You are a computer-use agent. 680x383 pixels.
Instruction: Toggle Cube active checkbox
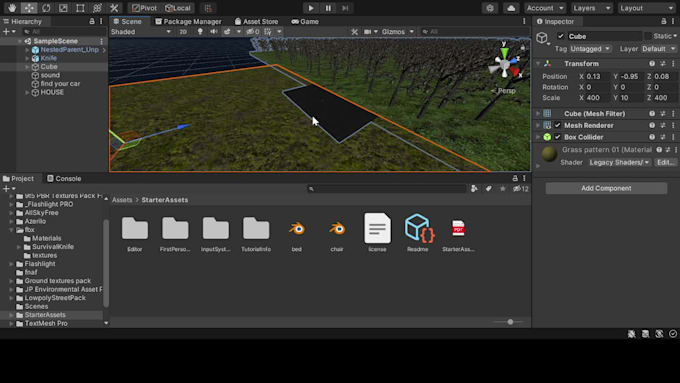561,36
